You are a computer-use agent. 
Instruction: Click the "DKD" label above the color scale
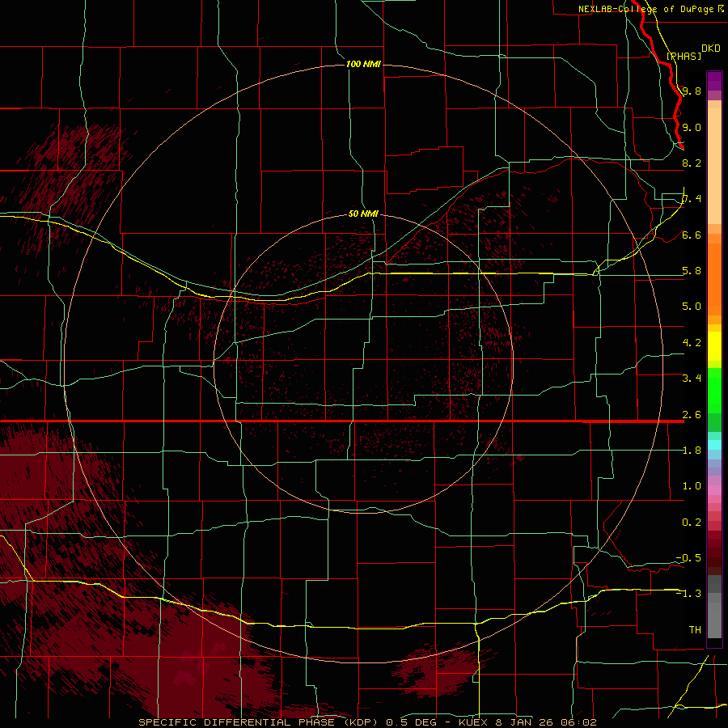coord(711,49)
